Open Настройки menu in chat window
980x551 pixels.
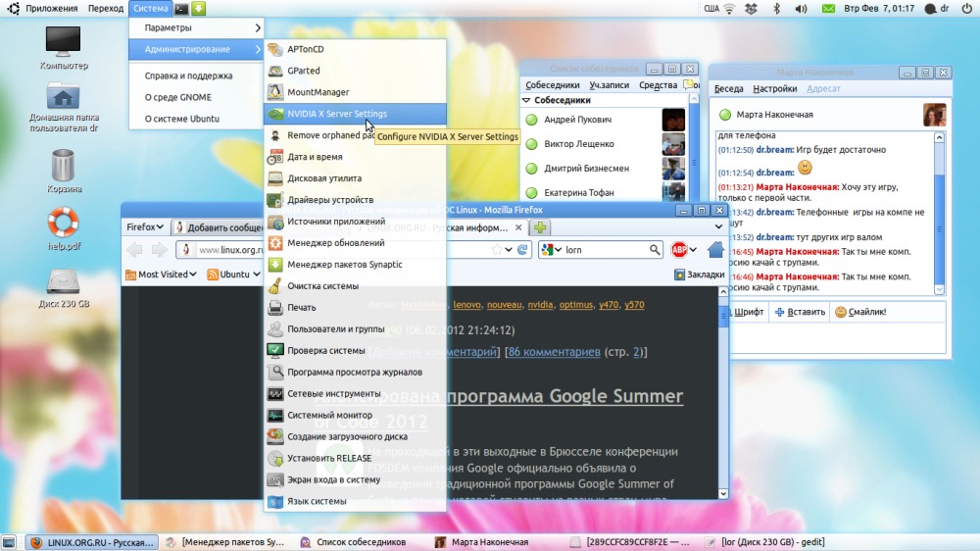click(774, 89)
